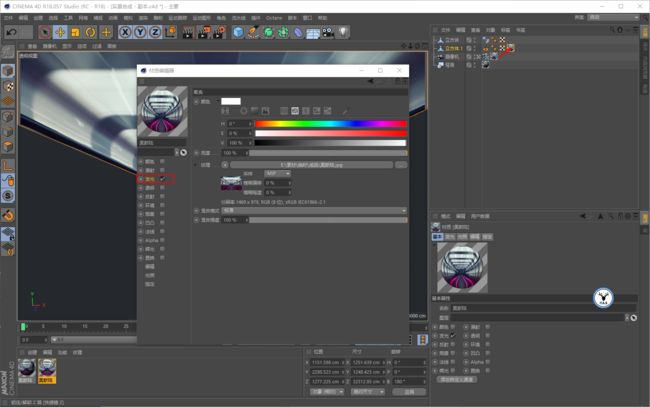This screenshot has width=650, height=407.
Task: Enable the Alpha channel in material editor
Action: coord(162,240)
